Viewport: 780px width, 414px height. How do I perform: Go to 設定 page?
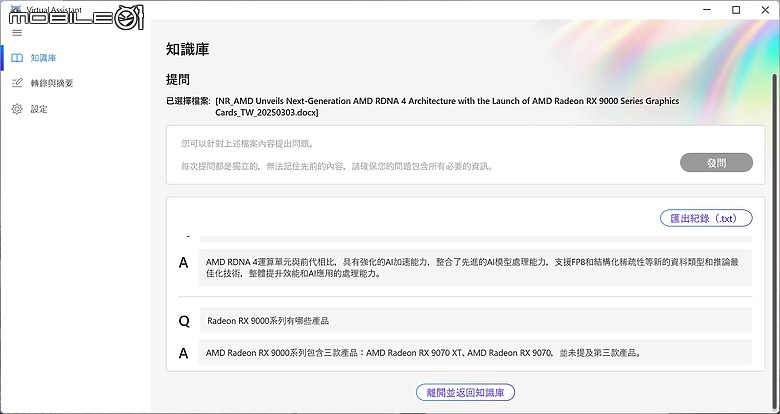39,109
